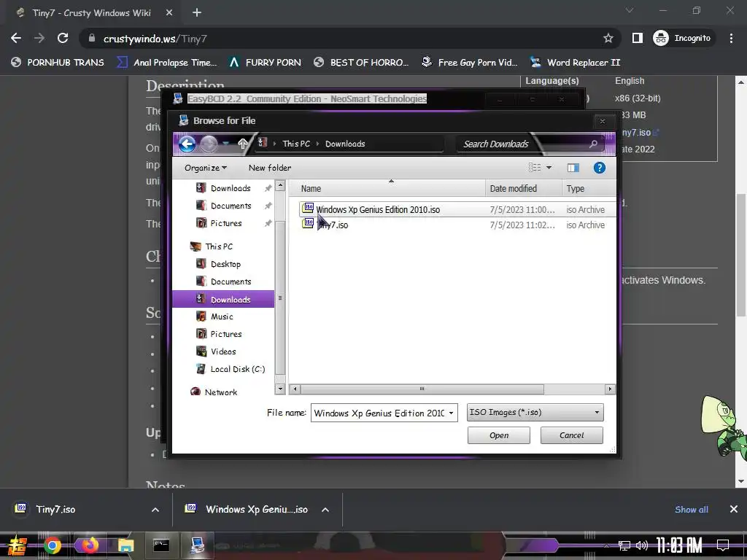Viewport: 747px width, 560px height.
Task: Select This PC in navigation tree
Action: point(219,246)
